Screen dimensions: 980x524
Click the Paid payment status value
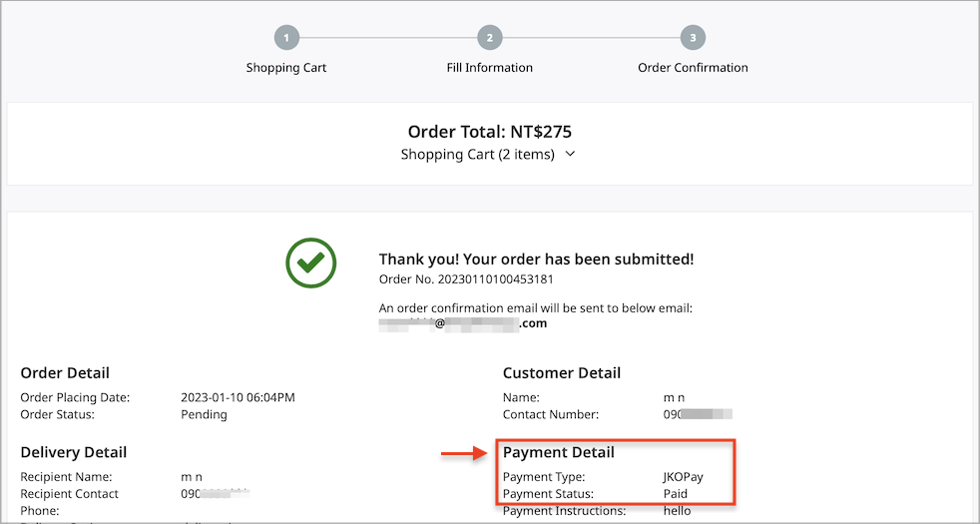(x=675, y=493)
